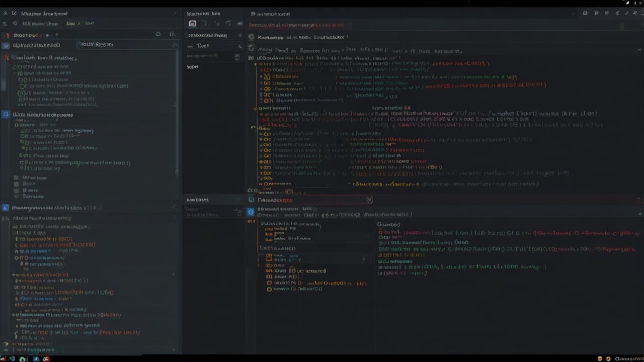Click the settings gear icon above the project tree

tap(158, 34)
